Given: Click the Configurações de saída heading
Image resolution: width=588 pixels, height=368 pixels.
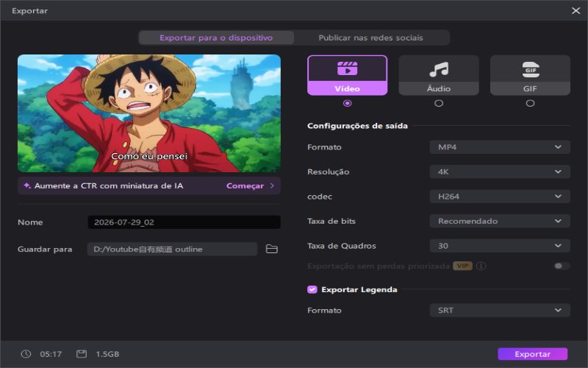Looking at the screenshot, I should pyautogui.click(x=357, y=126).
